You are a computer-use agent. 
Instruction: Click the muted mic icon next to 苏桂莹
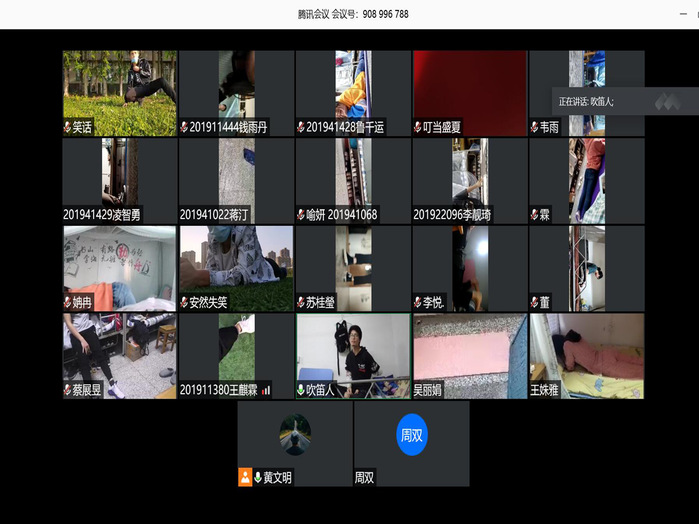pyautogui.click(x=301, y=302)
